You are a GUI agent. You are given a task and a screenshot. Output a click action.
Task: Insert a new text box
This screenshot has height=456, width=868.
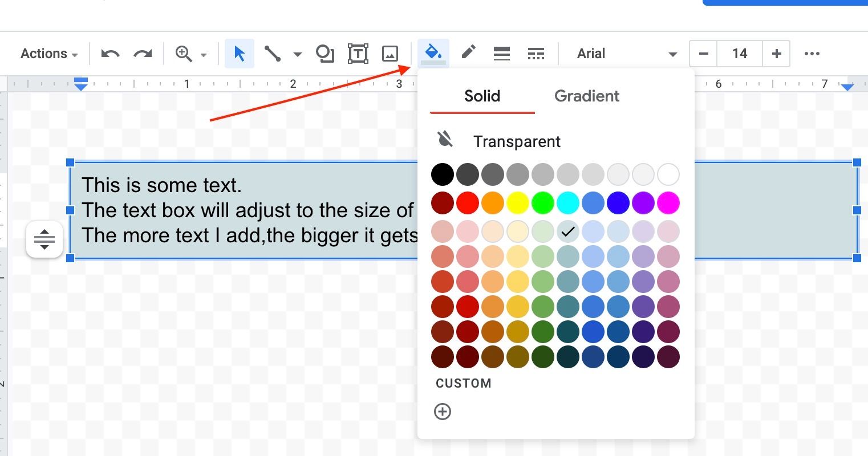358,53
